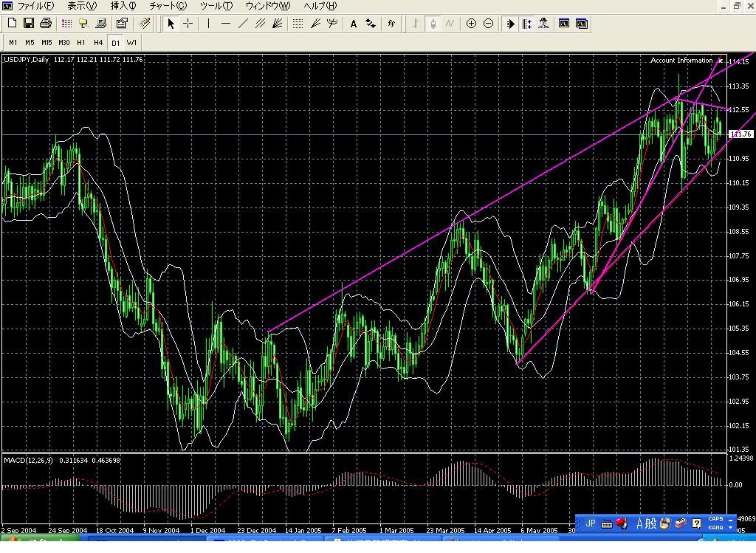Toggle chart shift button
756x553 pixels.
click(526, 24)
